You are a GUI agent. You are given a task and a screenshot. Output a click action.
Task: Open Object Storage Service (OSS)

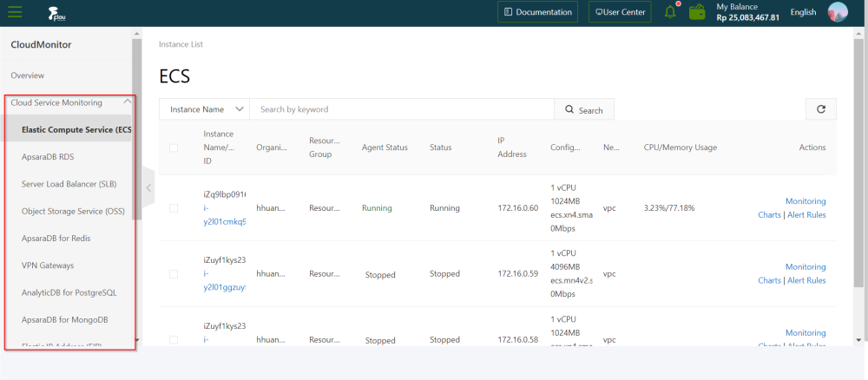point(73,212)
